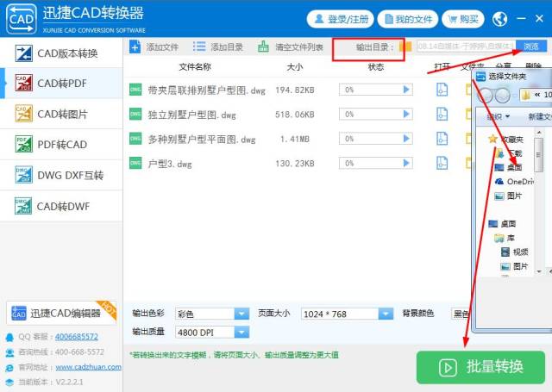Click the 购买 purchase button
The width and height of the screenshot is (552, 392).
(463, 19)
